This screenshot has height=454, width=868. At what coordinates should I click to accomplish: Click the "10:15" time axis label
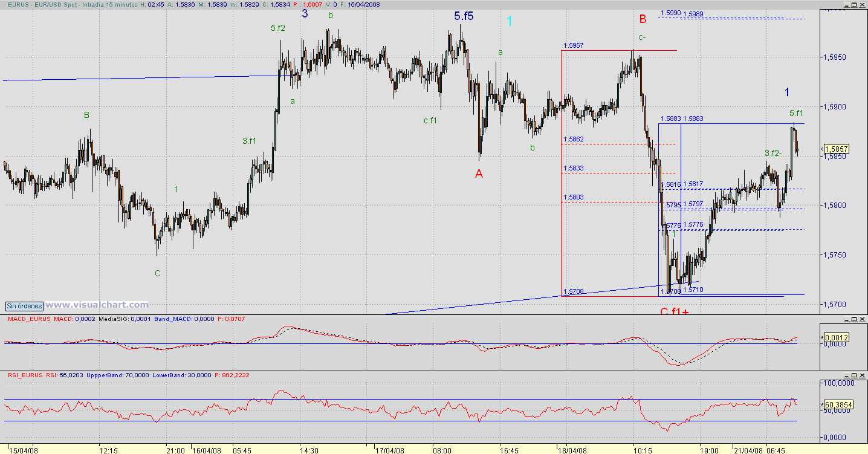[x=643, y=450]
